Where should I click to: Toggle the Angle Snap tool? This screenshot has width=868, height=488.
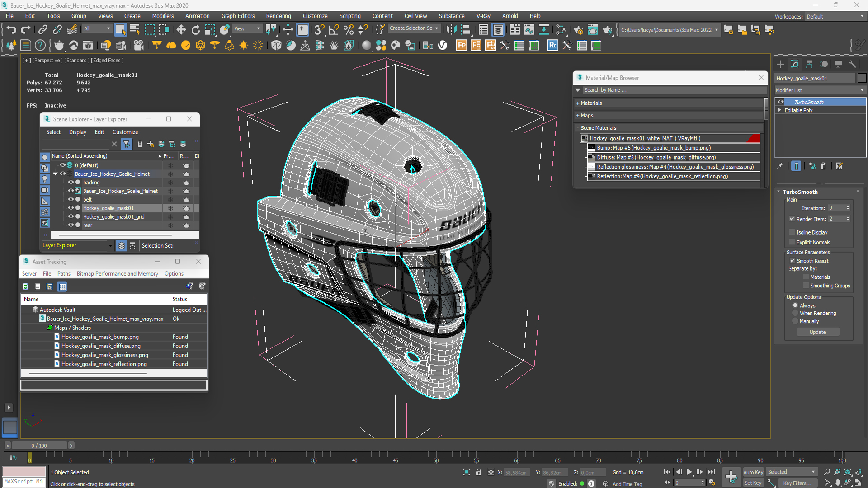pos(334,30)
